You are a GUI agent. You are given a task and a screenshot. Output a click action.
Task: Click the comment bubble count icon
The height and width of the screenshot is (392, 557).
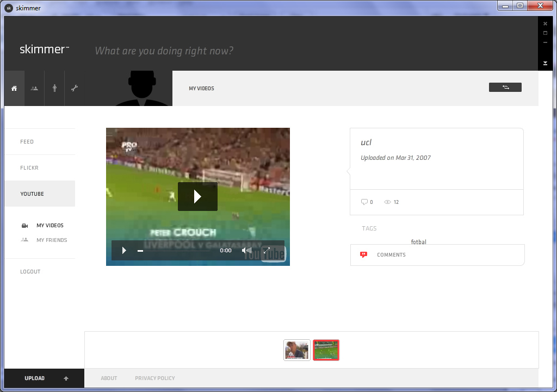coord(364,202)
